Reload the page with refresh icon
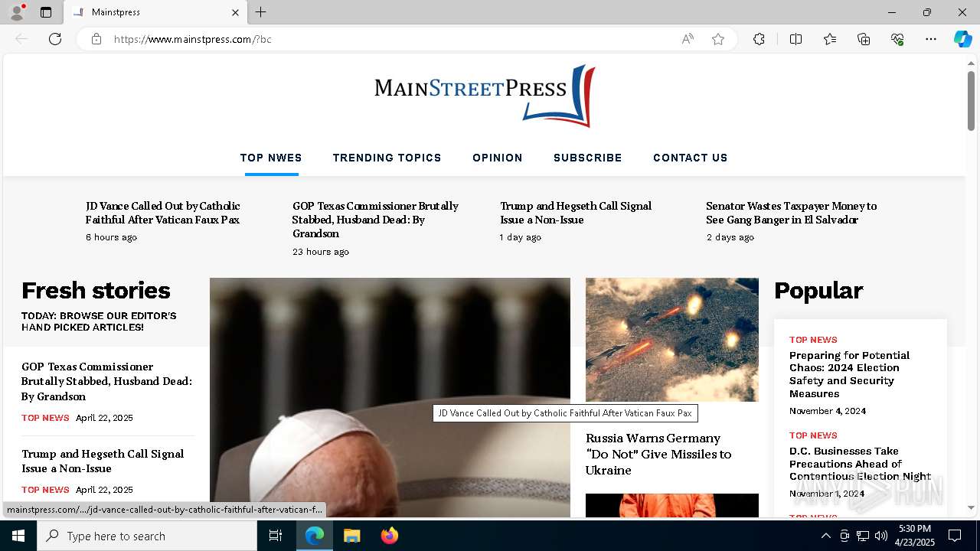980x551 pixels. click(55, 39)
